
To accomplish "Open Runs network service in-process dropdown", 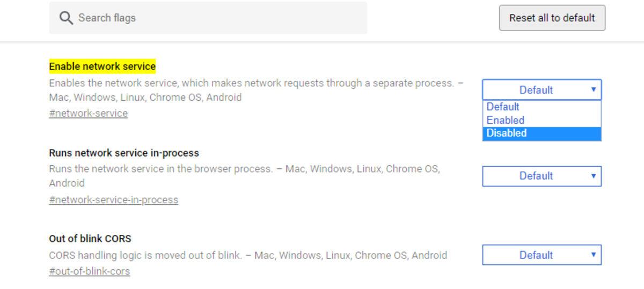I will point(541,176).
